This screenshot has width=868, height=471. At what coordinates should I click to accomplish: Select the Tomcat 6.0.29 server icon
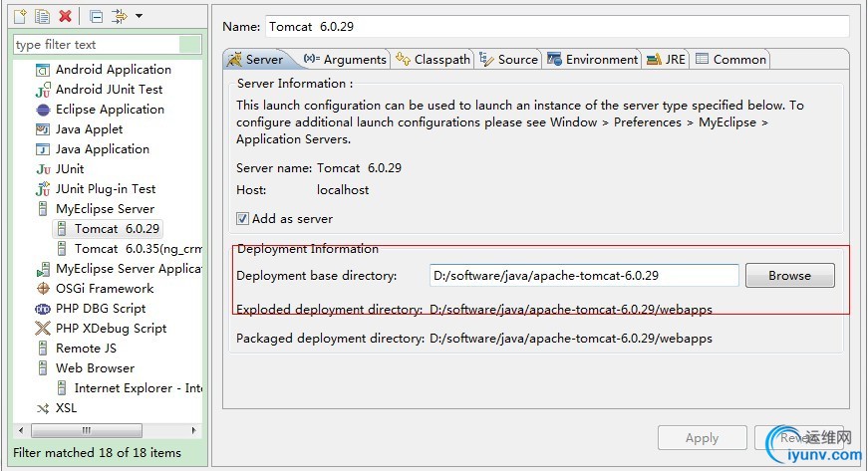coord(62,229)
